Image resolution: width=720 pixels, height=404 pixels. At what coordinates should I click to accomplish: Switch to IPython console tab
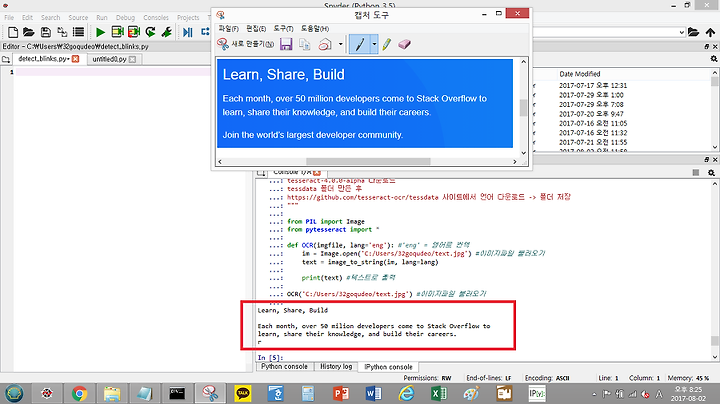tap(388, 367)
